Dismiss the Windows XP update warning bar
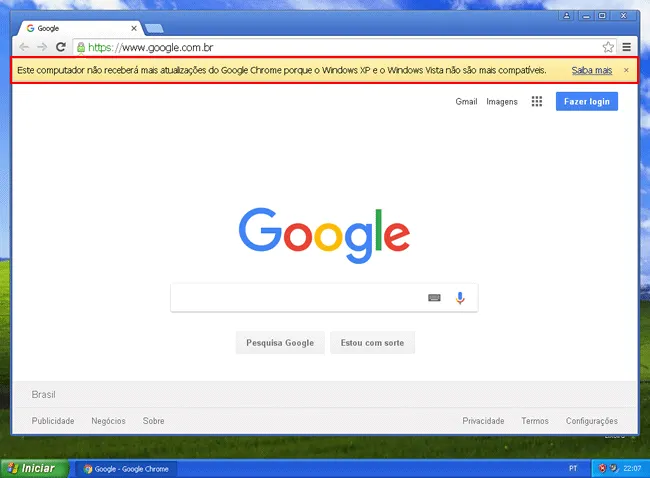 coord(627,71)
